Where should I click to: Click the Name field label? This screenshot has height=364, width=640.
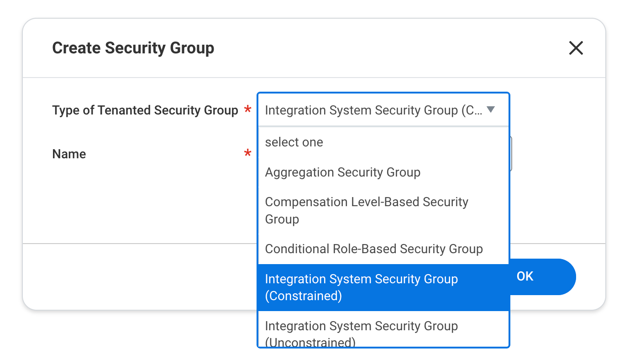click(69, 154)
